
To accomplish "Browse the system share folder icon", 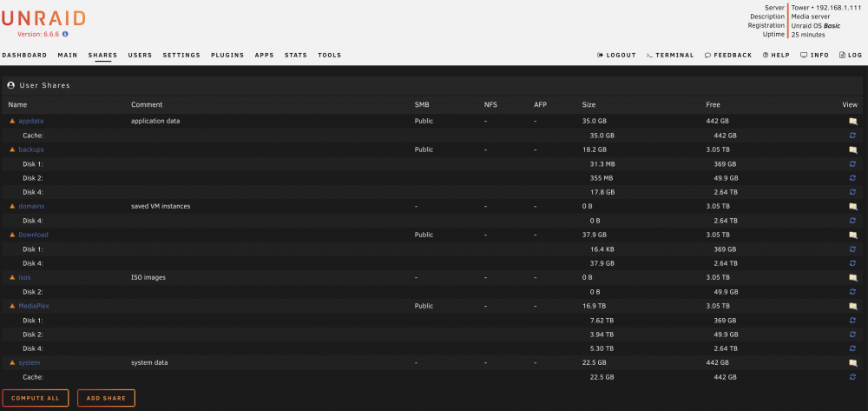I will point(852,363).
